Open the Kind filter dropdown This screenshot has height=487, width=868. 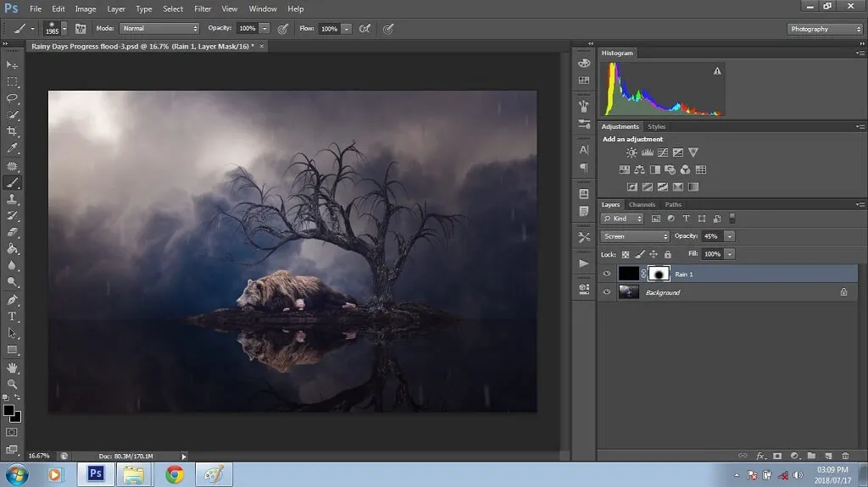622,219
